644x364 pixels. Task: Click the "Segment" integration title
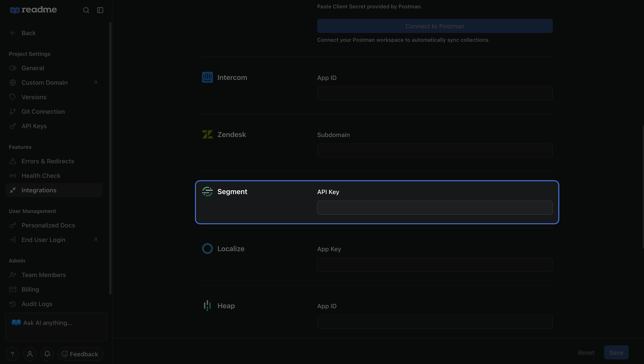point(232,191)
